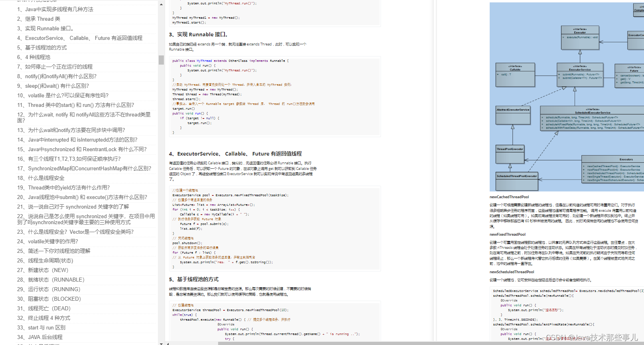Open outline item '1、Java中实现多线程有几种方法'
This screenshot has height=345, width=644.
pyautogui.click(x=55, y=9)
